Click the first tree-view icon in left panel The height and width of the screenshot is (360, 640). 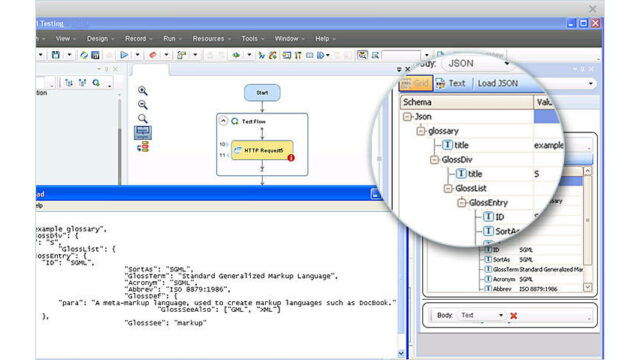tap(69, 83)
